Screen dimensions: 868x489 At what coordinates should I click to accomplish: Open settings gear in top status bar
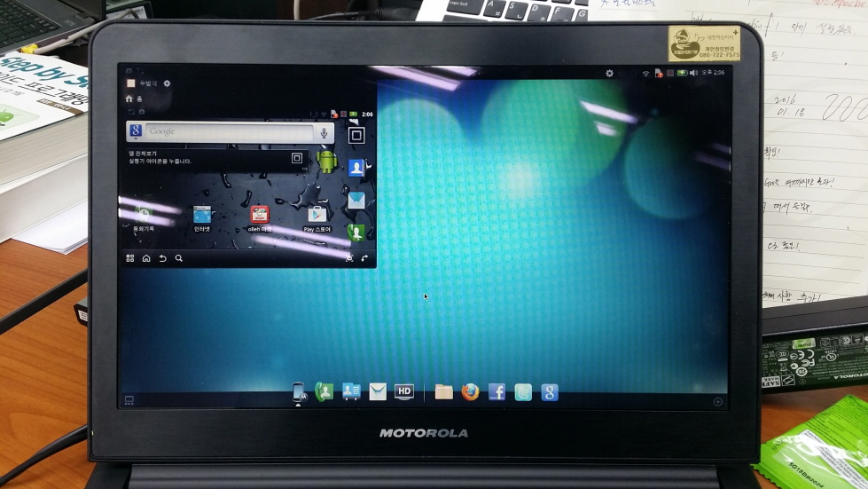(609, 73)
